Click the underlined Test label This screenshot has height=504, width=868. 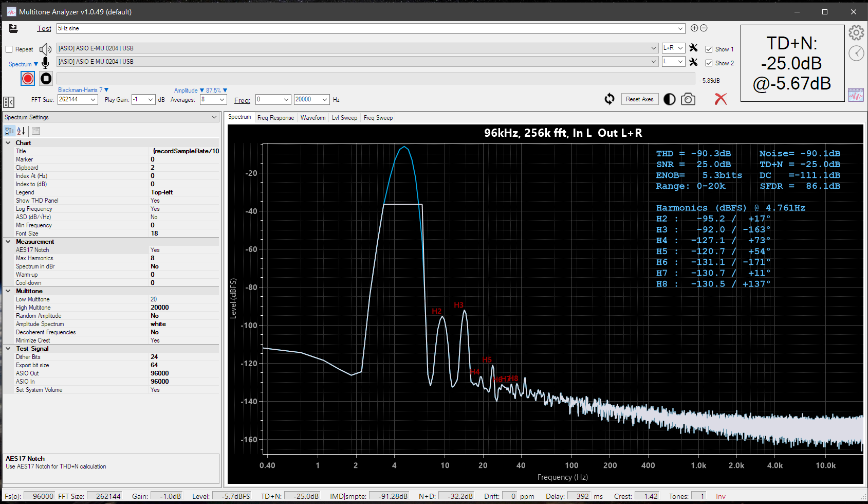pyautogui.click(x=44, y=29)
